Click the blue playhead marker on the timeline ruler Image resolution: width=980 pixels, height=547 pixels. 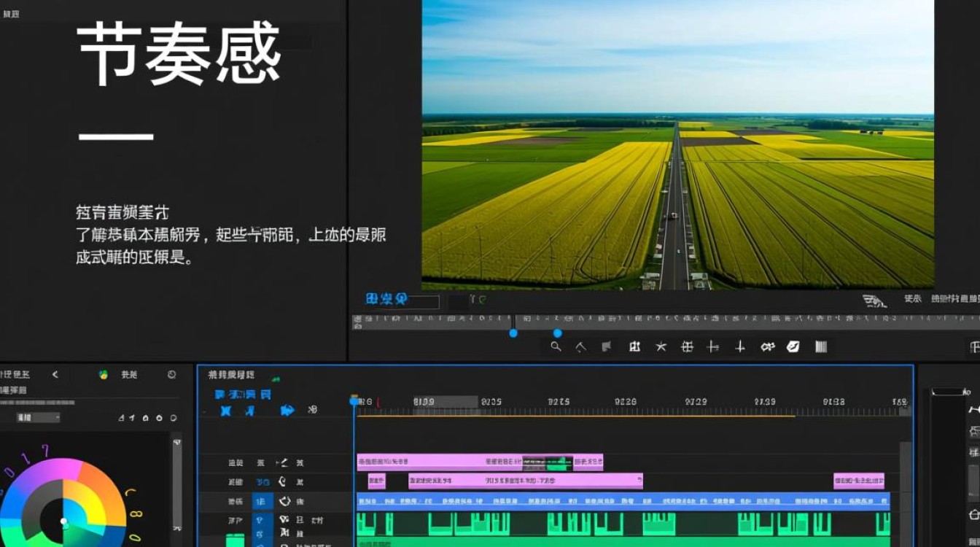354,400
